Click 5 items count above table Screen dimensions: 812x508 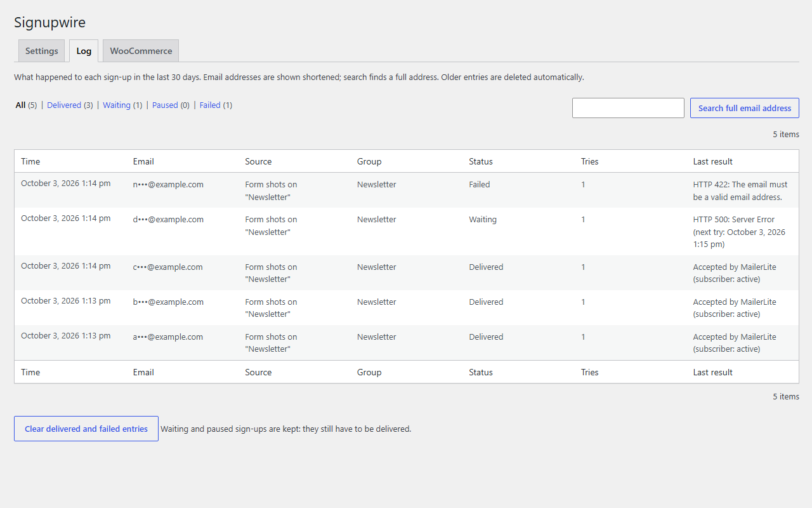tap(786, 135)
